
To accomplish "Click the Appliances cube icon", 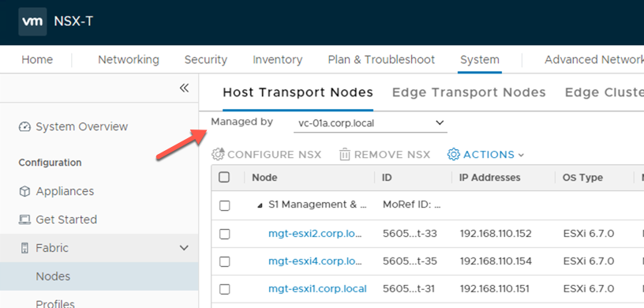I will click(24, 192).
